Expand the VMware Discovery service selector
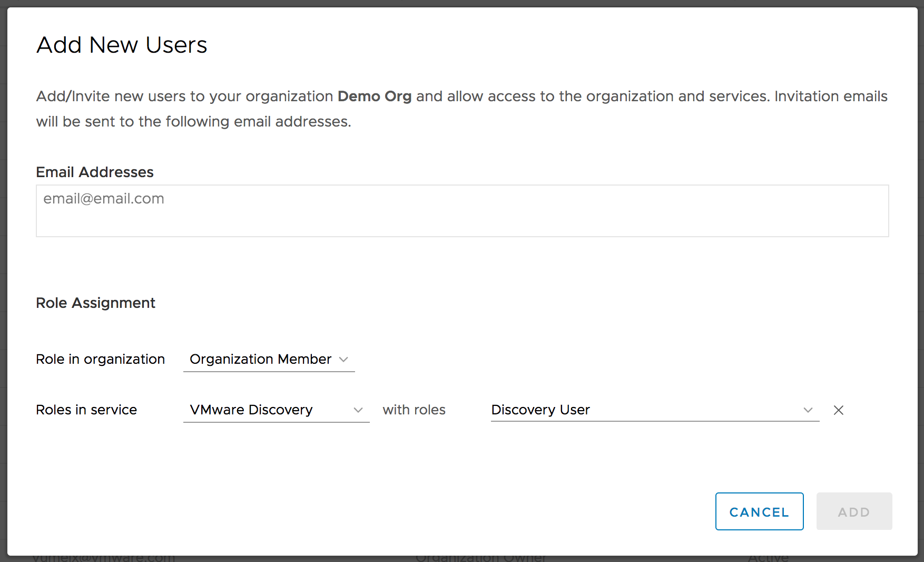 pyautogui.click(x=252, y=410)
